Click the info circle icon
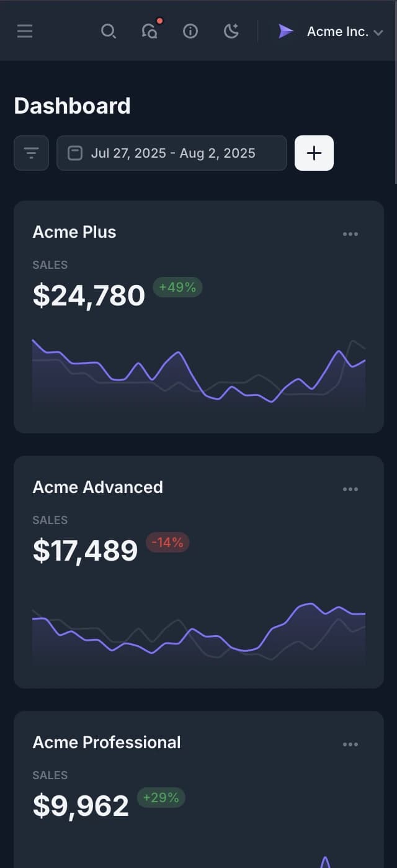The width and height of the screenshot is (397, 868). pos(190,31)
